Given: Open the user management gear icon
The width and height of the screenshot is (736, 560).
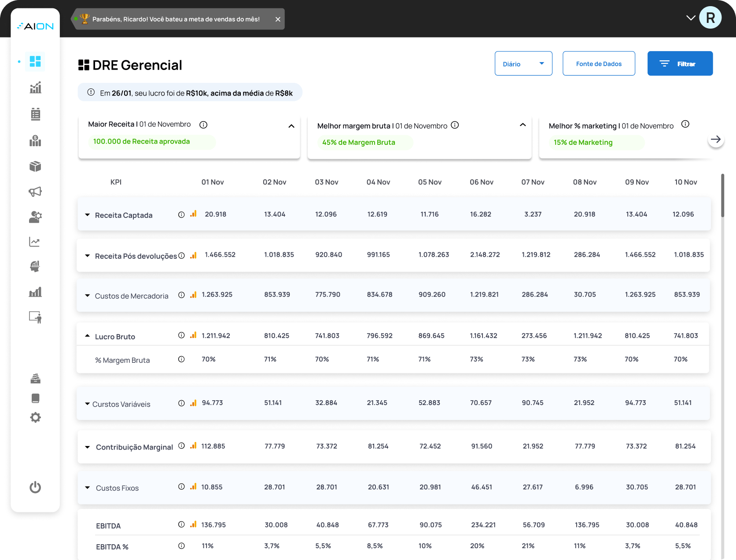Looking at the screenshot, I should click(35, 217).
